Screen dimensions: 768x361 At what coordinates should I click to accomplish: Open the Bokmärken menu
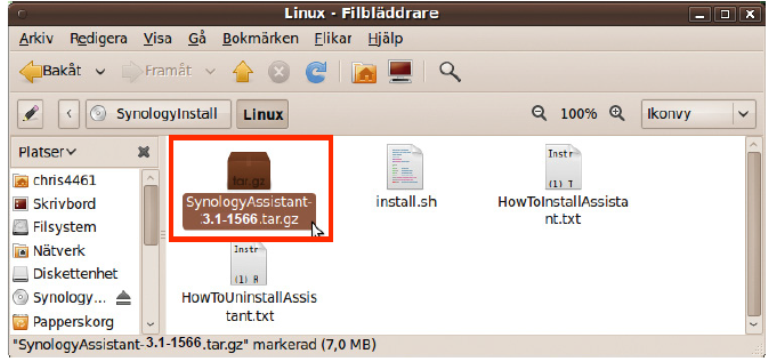coord(260,39)
